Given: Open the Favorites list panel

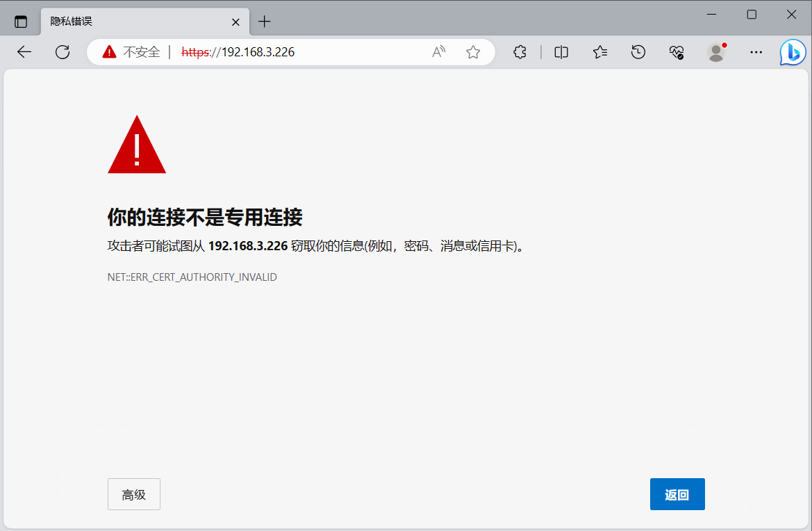Looking at the screenshot, I should (600, 52).
